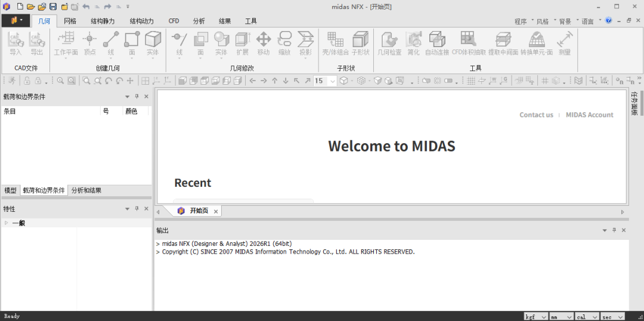This screenshot has width=644, height=321.
Task: Toggle auto-hide pin on 输出 panel
Action: coord(614,230)
